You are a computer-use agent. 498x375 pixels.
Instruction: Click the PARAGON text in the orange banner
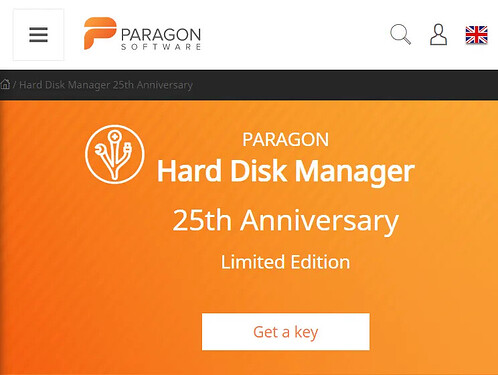(285, 139)
